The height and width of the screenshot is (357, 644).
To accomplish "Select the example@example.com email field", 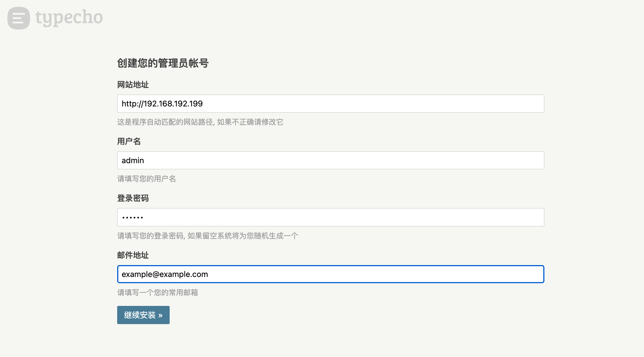I will (331, 274).
